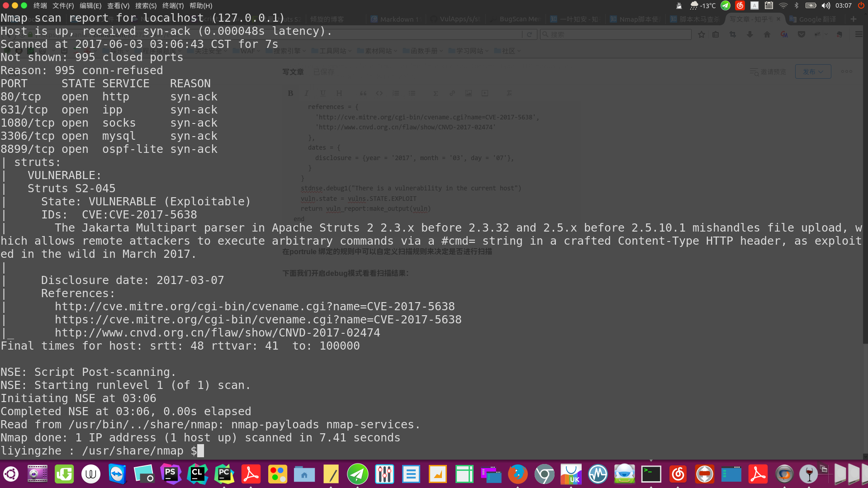This screenshot has width=868, height=488.
Task: Click the Firefox home button
Action: tap(767, 34)
